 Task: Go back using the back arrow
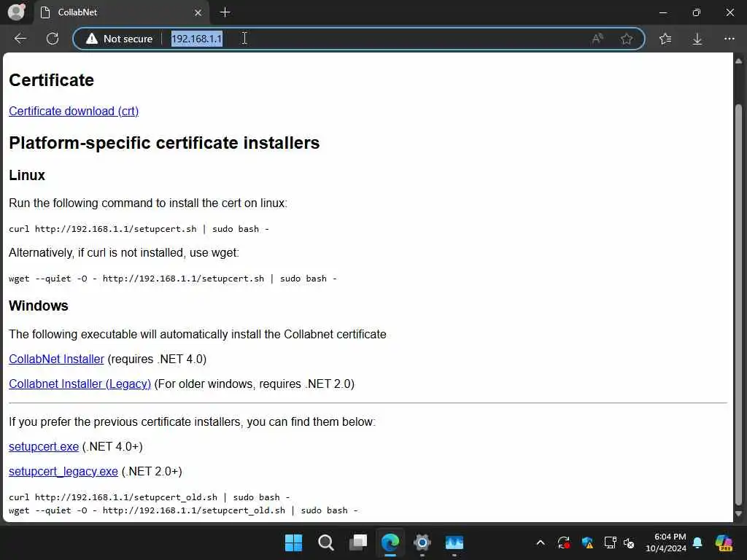point(20,39)
